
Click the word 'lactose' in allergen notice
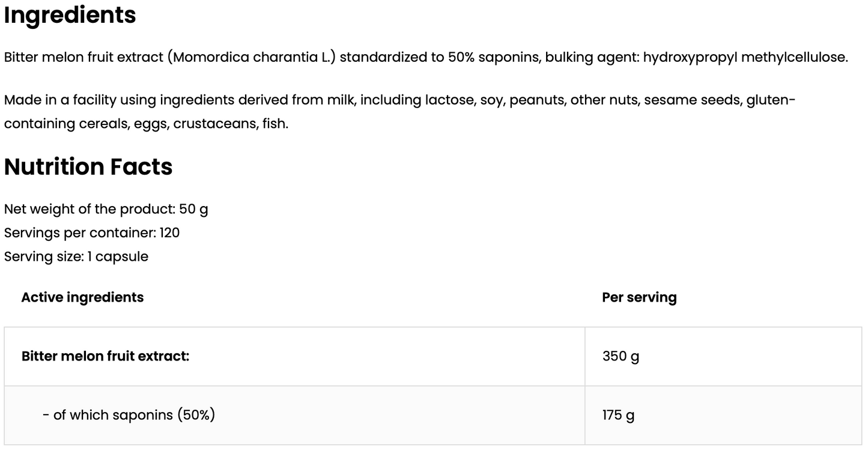pyautogui.click(x=449, y=100)
